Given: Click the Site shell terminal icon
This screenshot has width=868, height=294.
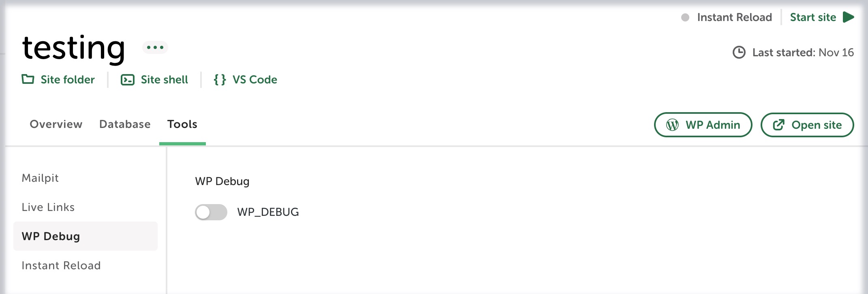Looking at the screenshot, I should pyautogui.click(x=127, y=80).
